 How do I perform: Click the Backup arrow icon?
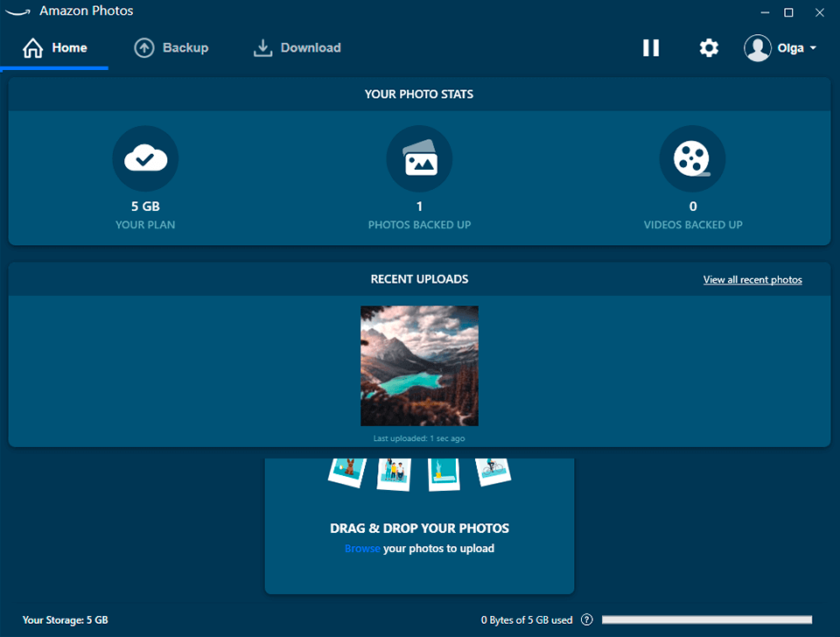click(144, 48)
